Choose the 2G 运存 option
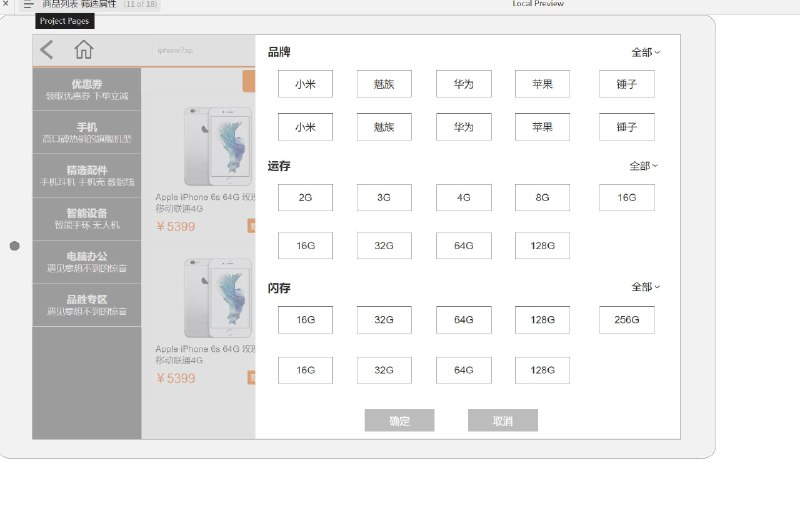Screen dimensions: 800x526 coord(305,197)
